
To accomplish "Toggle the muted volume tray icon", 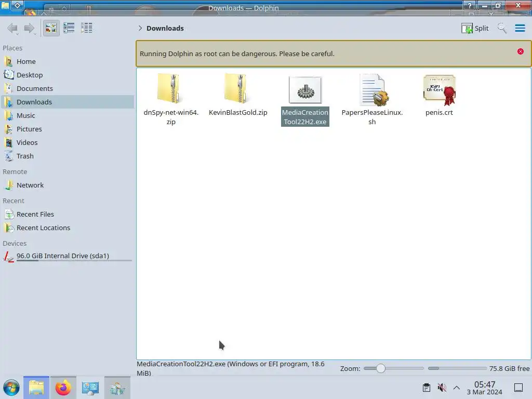I will tap(442, 388).
